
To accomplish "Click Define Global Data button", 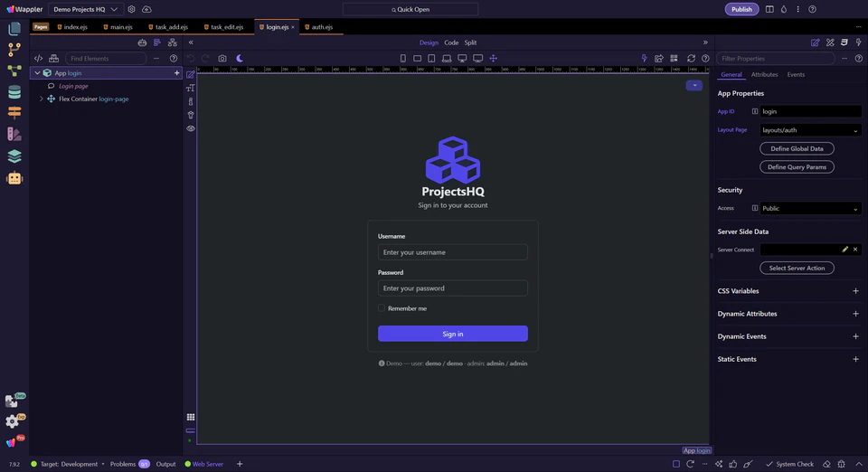I will click(797, 149).
